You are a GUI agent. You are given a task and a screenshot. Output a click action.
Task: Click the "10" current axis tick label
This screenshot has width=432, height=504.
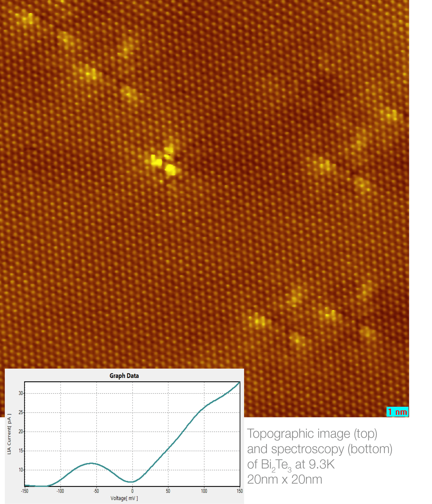click(21, 470)
